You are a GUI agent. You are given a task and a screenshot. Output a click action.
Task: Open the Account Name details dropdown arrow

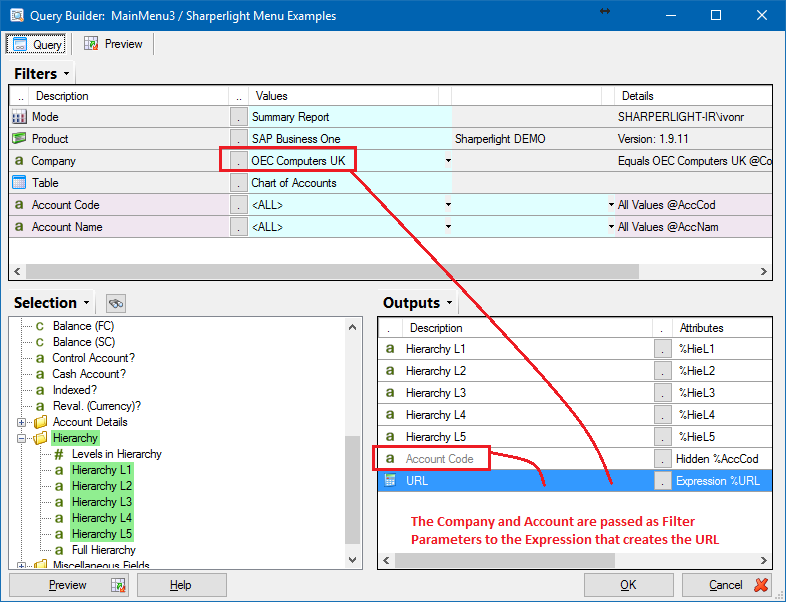611,227
